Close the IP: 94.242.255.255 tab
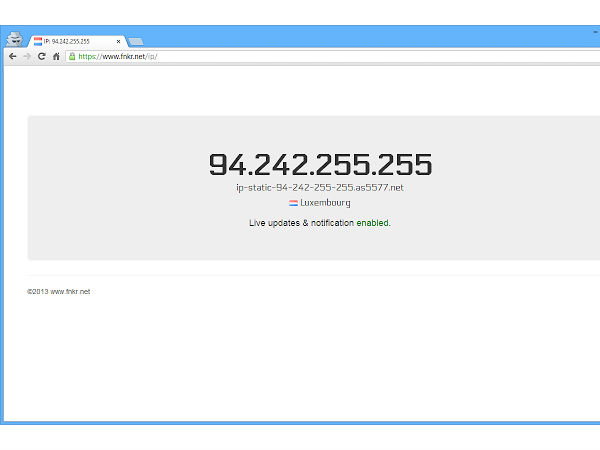Screen dimensions: 600x450 tap(118, 42)
